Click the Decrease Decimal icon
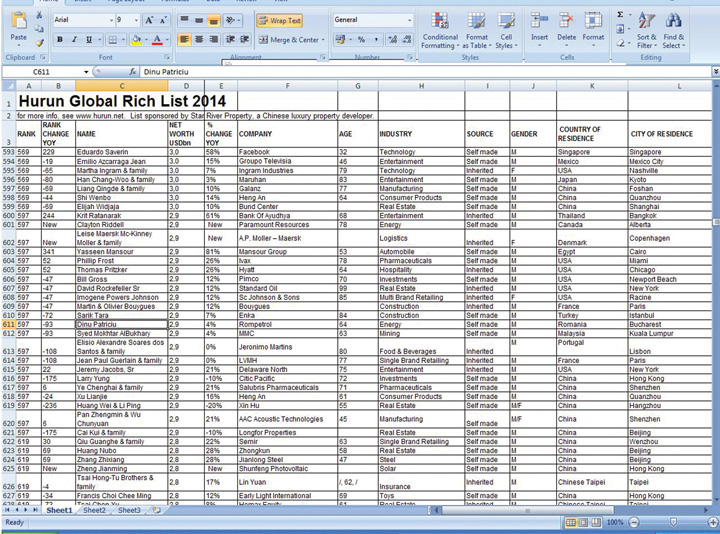720x534 pixels. tap(407, 40)
